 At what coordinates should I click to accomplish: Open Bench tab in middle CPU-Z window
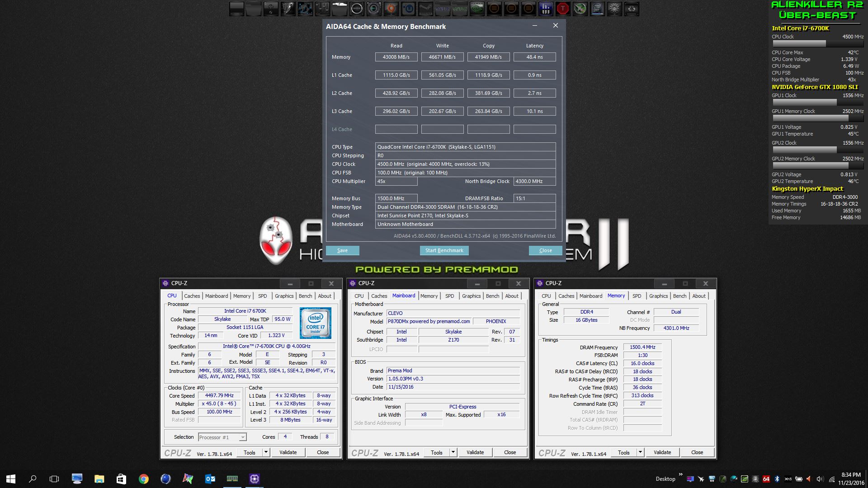[x=492, y=296]
